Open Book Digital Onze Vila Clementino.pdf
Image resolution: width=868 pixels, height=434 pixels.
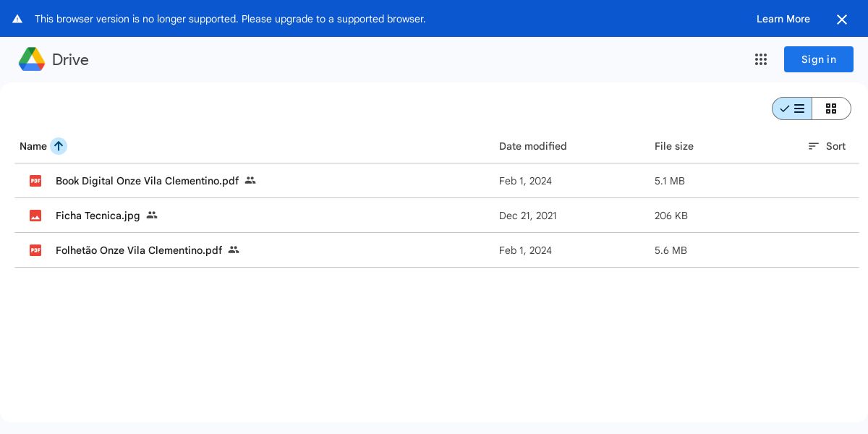coord(147,181)
